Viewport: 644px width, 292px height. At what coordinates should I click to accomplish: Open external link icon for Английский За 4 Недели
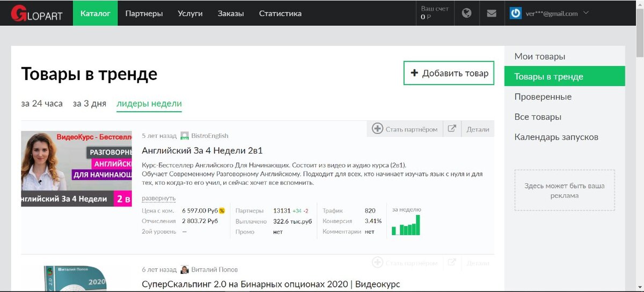coord(452,129)
